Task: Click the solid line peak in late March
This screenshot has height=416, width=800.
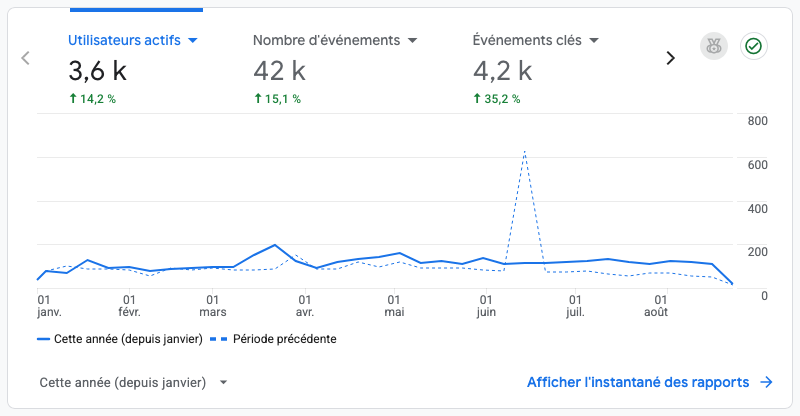Action: tap(275, 245)
